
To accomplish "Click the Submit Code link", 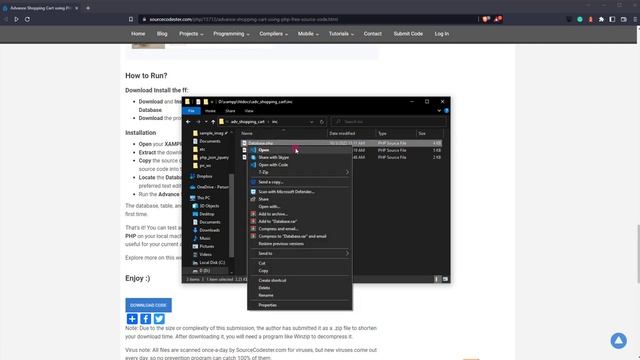I will click(408, 34).
